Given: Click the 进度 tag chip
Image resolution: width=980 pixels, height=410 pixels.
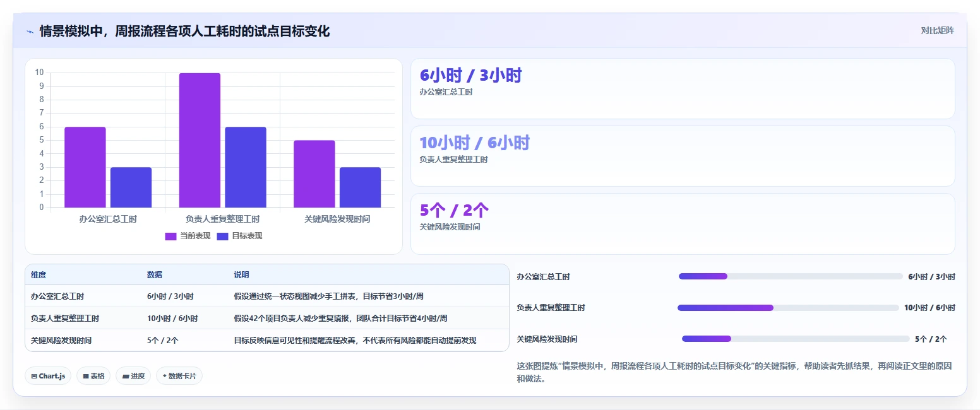Looking at the screenshot, I should point(133,376).
